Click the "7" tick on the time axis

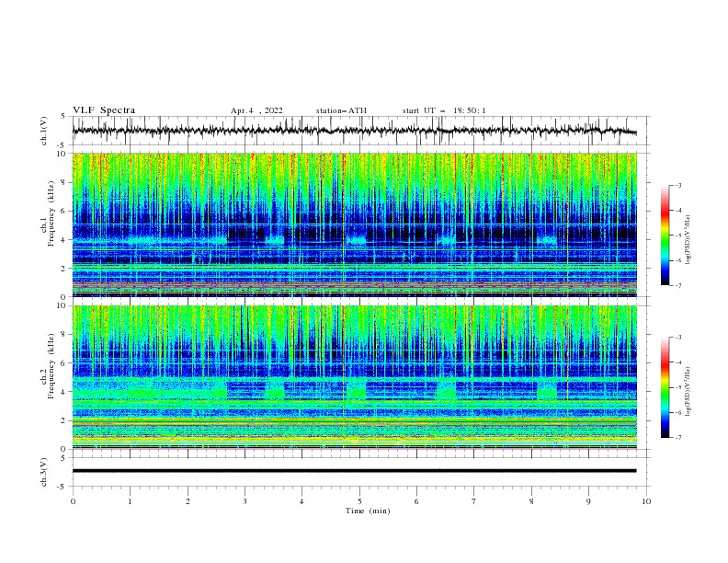tap(474, 501)
